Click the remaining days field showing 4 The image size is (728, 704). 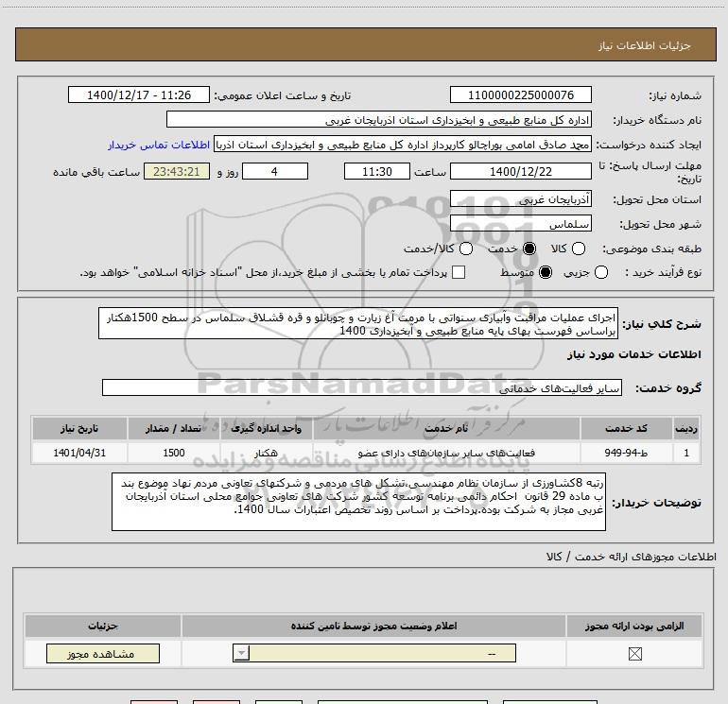tap(275, 171)
